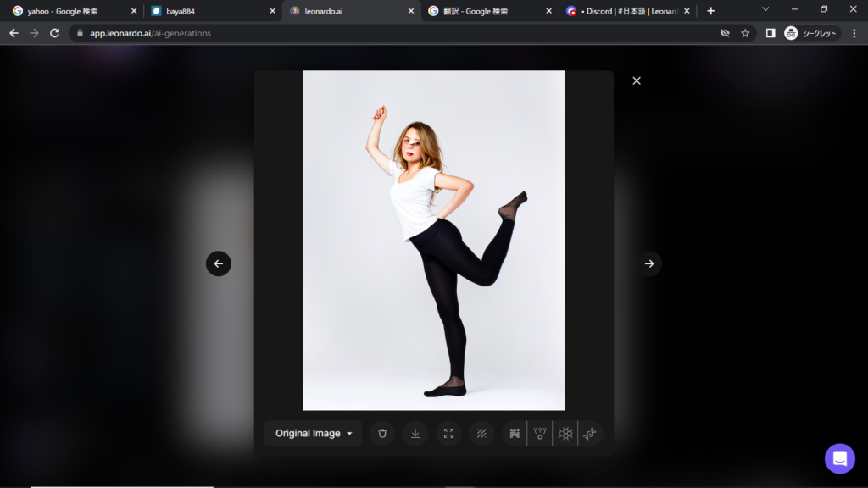Image resolution: width=868 pixels, height=488 pixels.
Task: Bookmark this page with the star icon
Action: pos(745,33)
